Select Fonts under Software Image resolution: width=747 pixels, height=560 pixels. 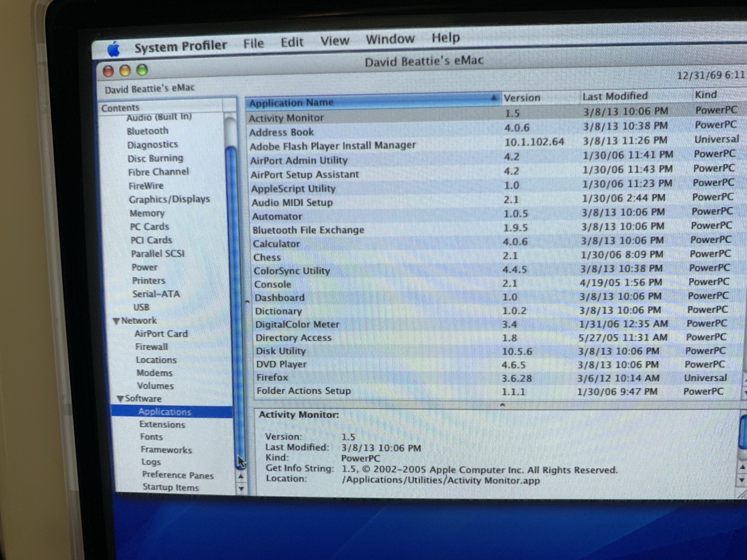(x=151, y=437)
